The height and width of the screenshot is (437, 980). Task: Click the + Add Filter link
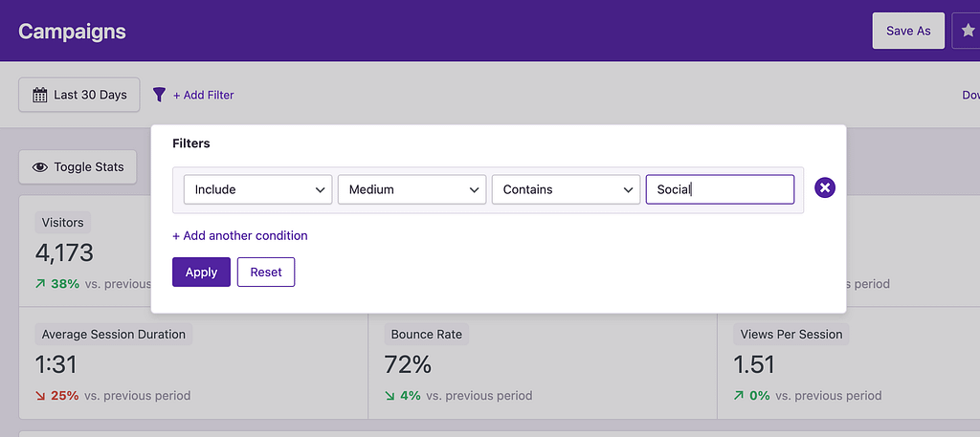[203, 95]
